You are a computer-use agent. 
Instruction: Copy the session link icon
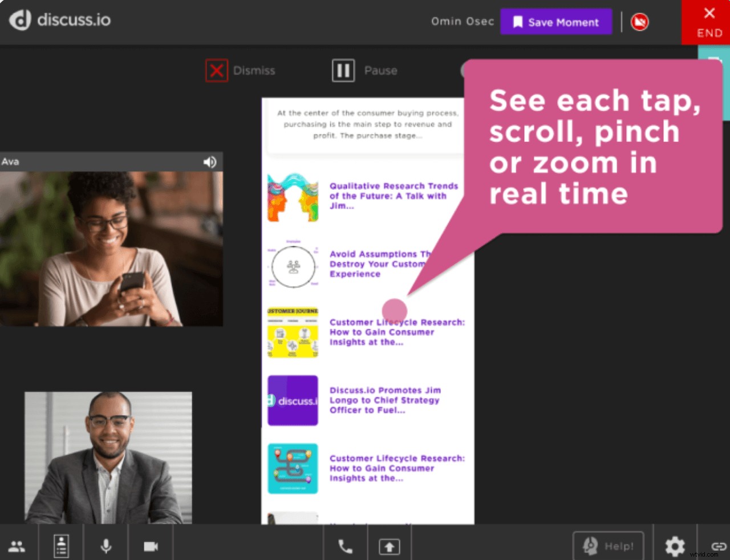pos(719,546)
